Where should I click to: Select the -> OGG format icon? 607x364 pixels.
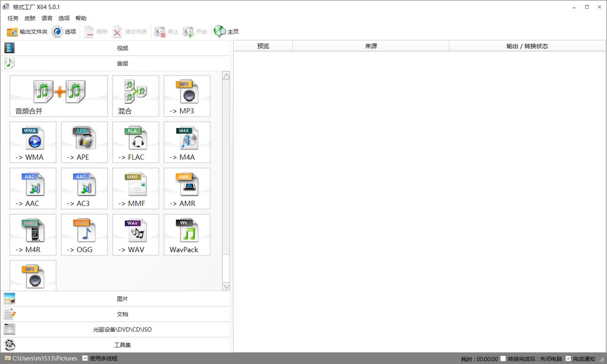[84, 235]
